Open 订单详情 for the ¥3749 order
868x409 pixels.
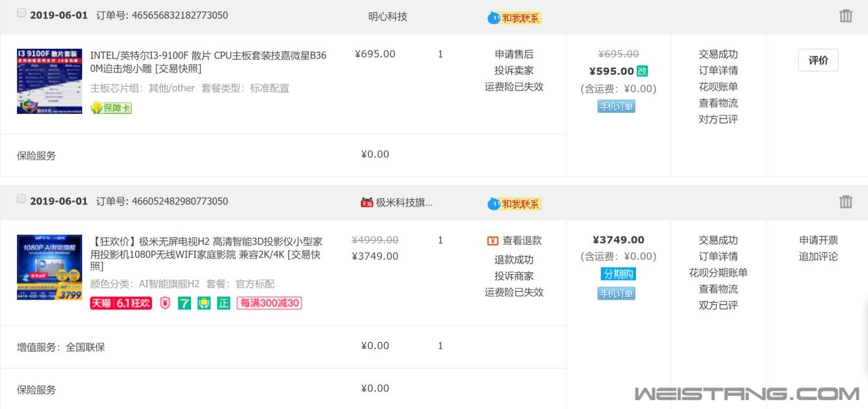click(x=718, y=257)
